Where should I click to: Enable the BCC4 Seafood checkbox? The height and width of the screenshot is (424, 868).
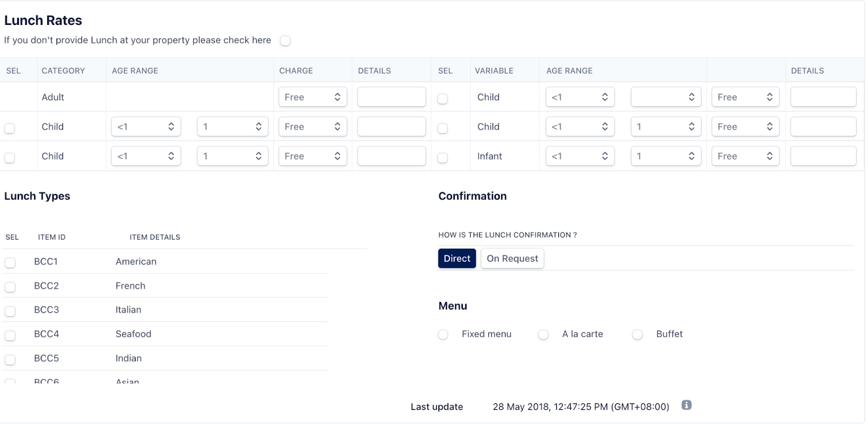point(10,336)
